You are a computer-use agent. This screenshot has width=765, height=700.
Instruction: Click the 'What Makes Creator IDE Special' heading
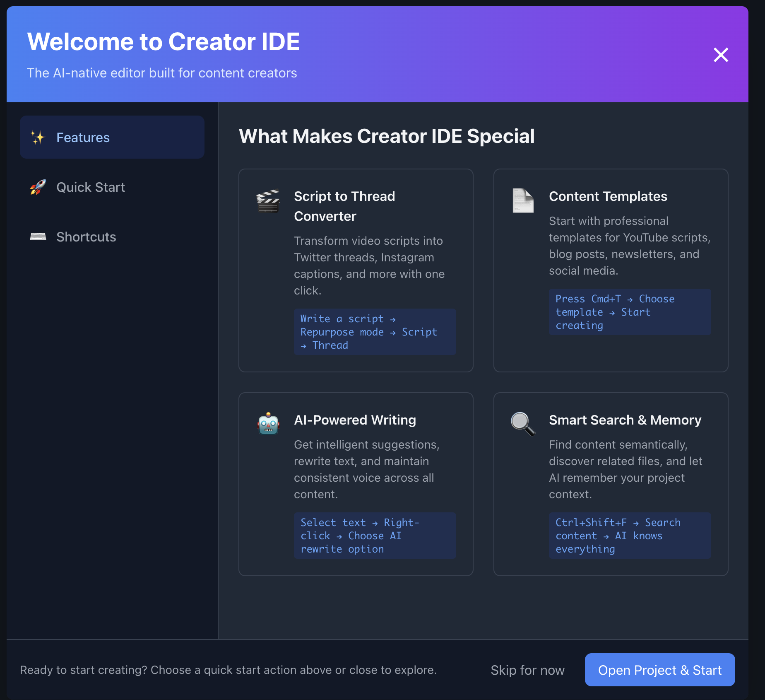coord(387,136)
